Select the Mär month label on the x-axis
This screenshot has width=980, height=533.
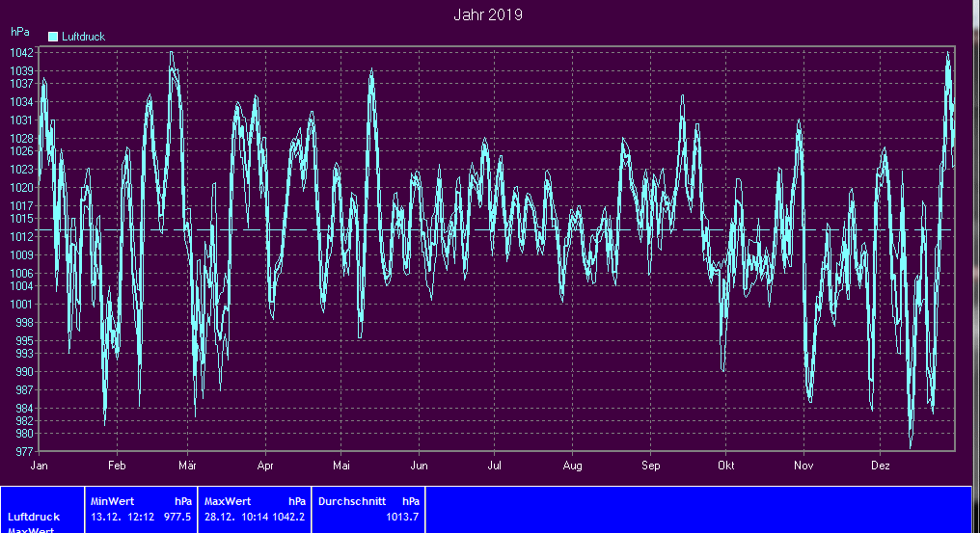(x=187, y=466)
